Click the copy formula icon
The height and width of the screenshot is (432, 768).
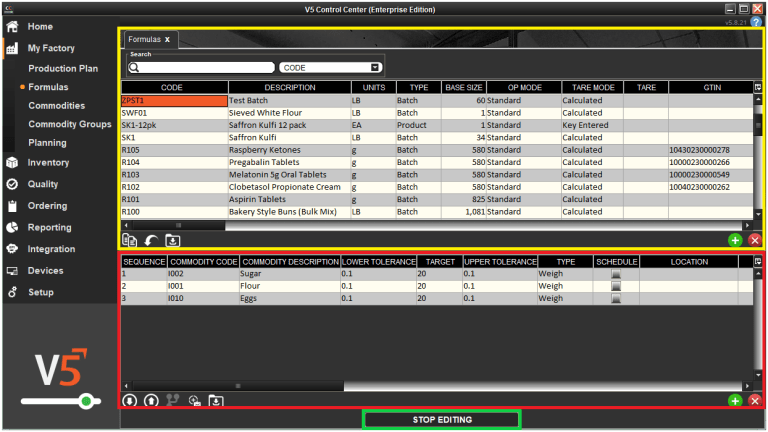(x=129, y=240)
